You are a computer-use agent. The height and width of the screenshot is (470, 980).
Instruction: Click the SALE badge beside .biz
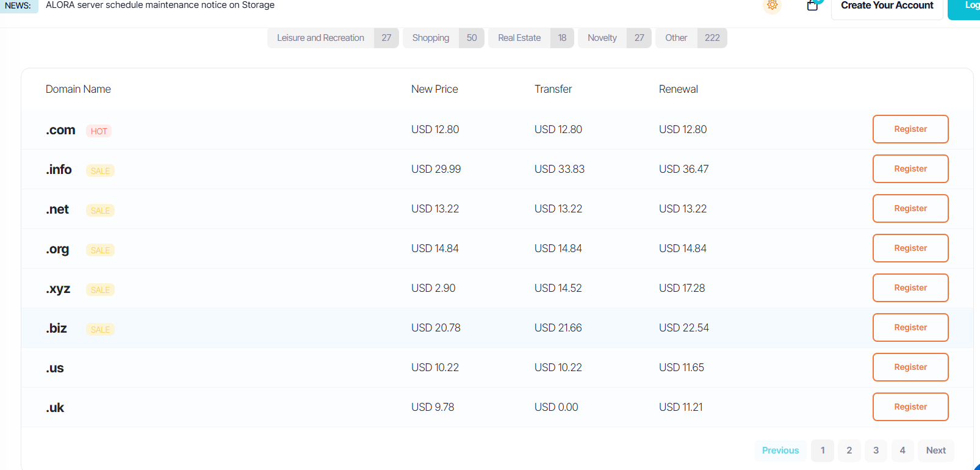(100, 330)
